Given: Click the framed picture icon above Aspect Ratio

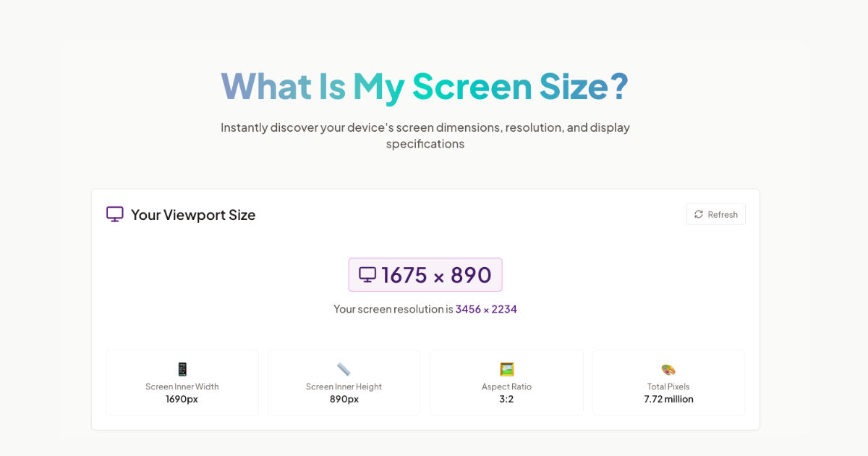Looking at the screenshot, I should tap(506, 368).
